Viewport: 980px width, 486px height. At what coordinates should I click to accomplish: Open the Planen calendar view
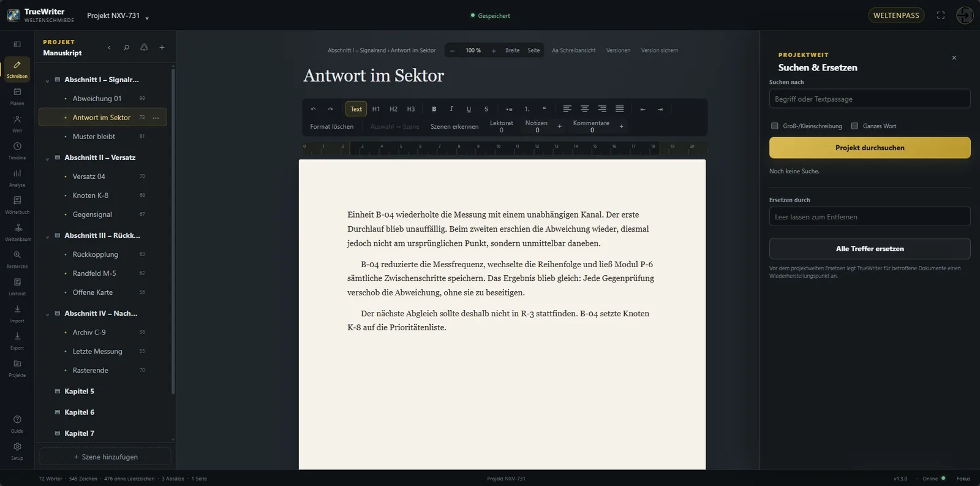[17, 96]
